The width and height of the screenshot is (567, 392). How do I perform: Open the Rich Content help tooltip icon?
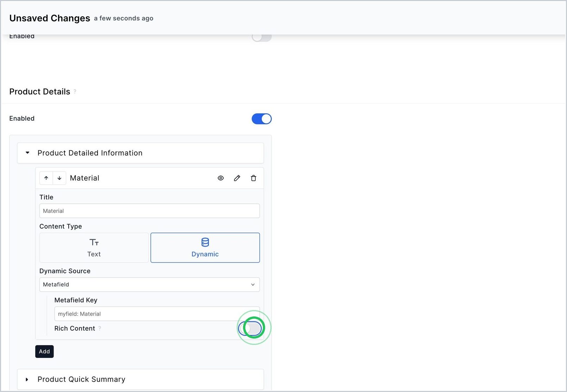100,328
